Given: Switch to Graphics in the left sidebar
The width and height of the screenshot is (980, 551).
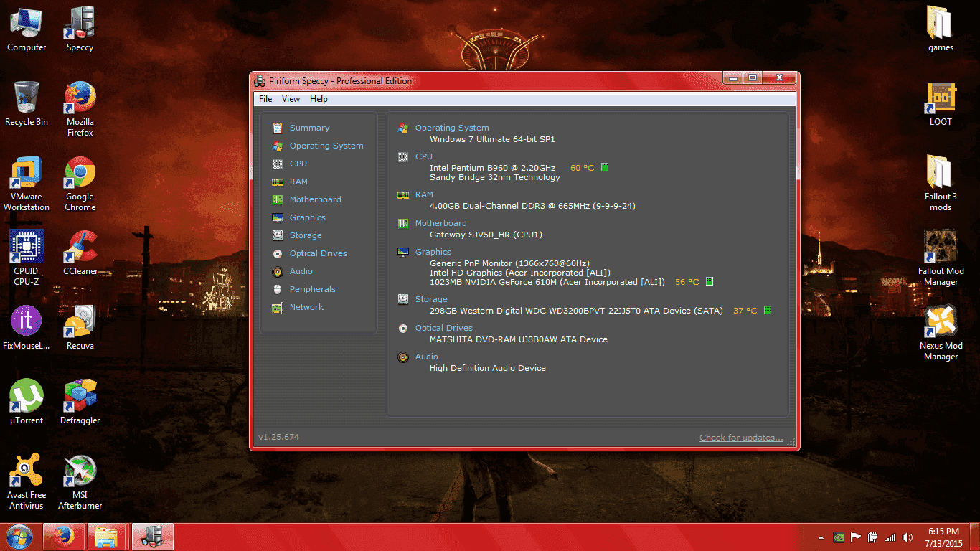Looking at the screenshot, I should [x=307, y=217].
